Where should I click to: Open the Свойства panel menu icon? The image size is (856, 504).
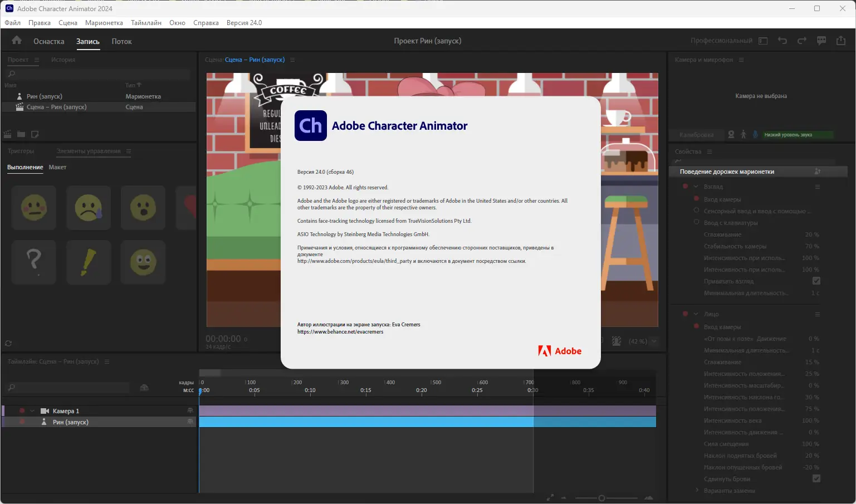[x=710, y=151]
